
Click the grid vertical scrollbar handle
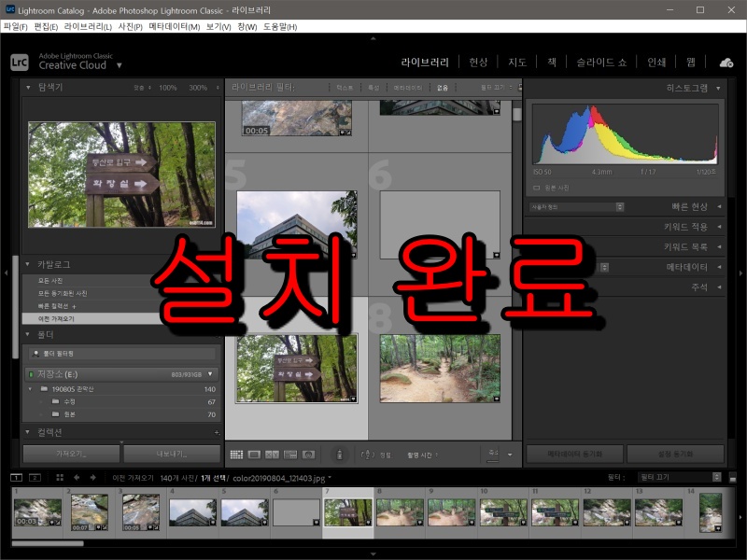pos(516,114)
